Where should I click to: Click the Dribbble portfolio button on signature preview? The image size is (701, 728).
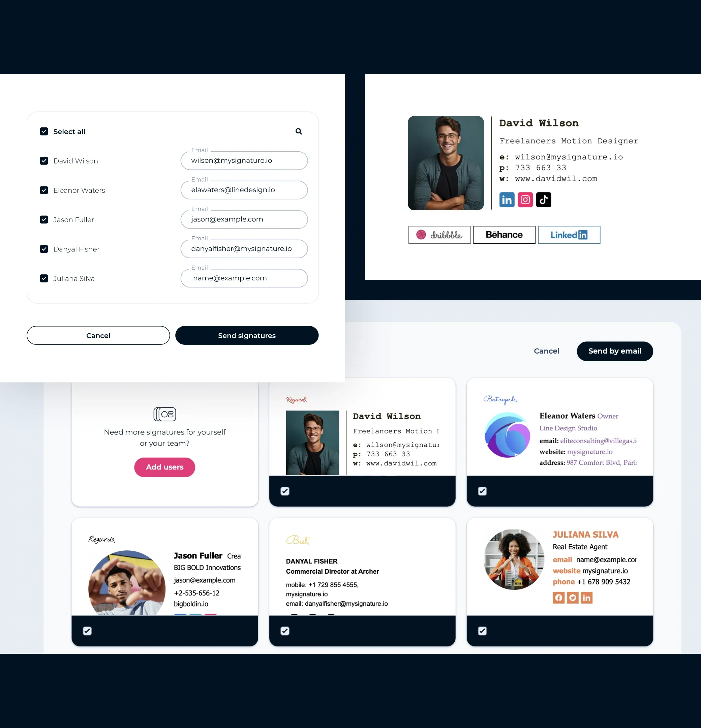[439, 235]
